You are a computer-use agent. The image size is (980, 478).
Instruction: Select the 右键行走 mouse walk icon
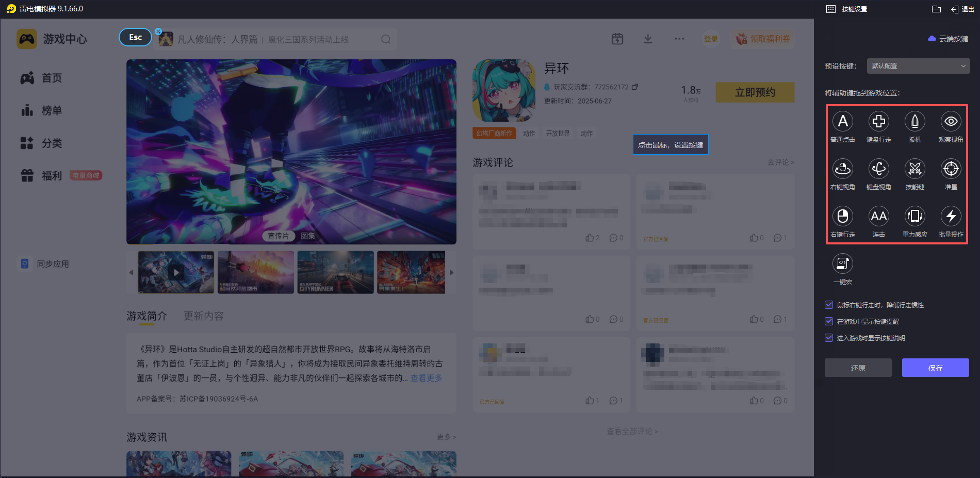click(x=843, y=217)
